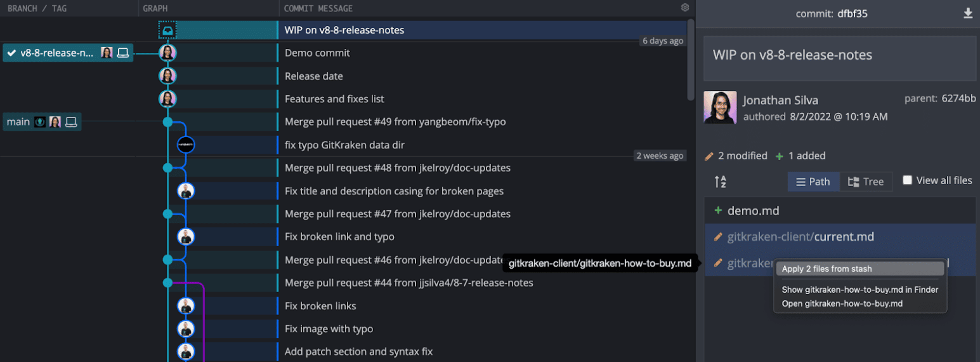Image resolution: width=980 pixels, height=362 pixels.
Task: Select the Release date commit row
Action: click(314, 76)
